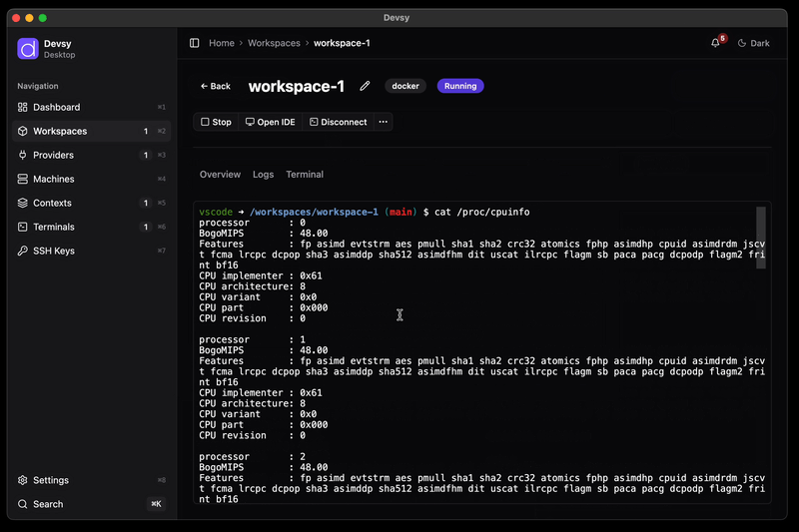Click the Settings gear icon
799x532 pixels.
click(22, 480)
